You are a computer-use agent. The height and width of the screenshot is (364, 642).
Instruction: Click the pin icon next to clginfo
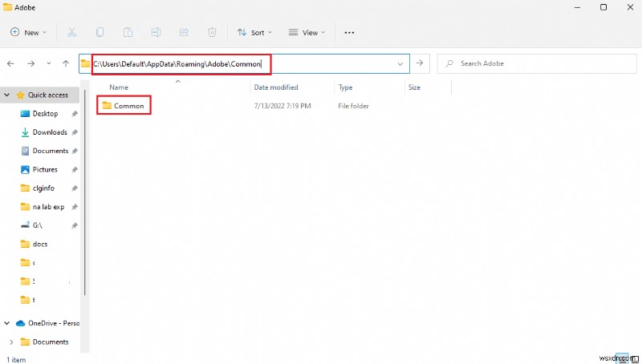pos(75,188)
